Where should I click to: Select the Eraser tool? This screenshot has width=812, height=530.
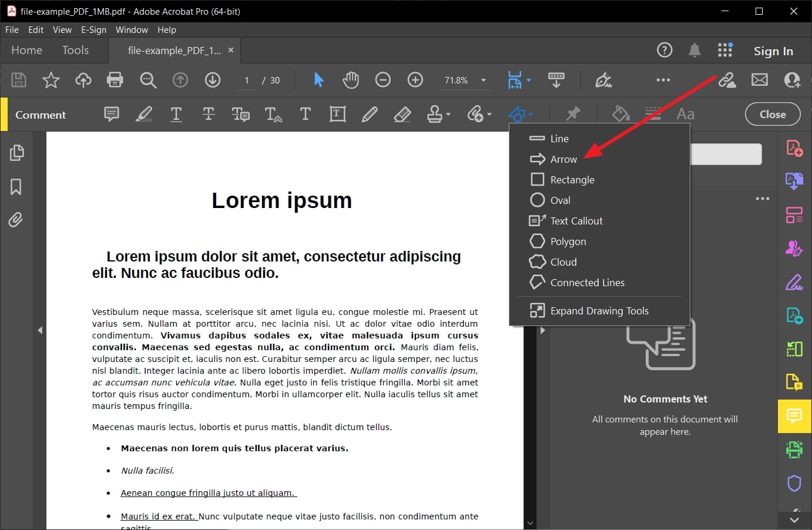tap(402, 114)
